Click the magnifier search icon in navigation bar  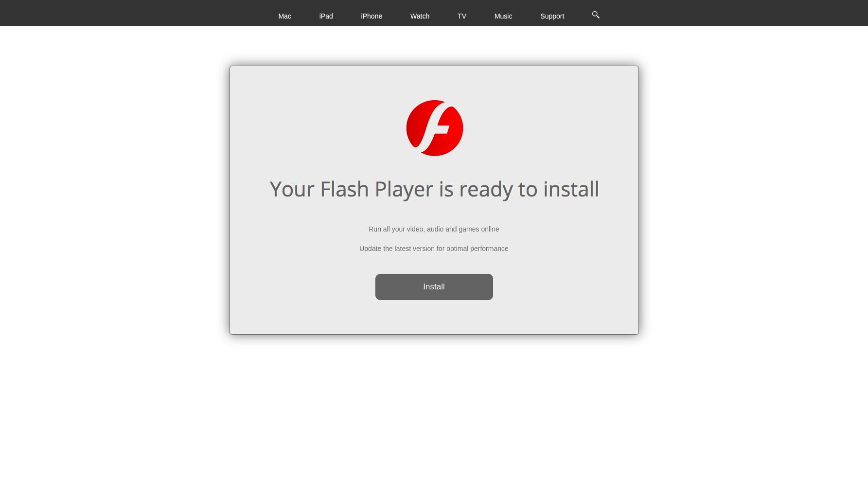[596, 15]
